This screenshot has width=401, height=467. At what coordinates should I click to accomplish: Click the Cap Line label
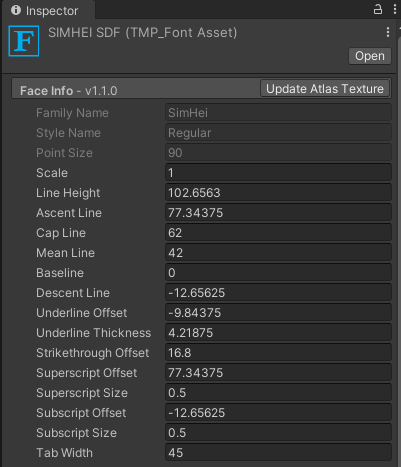(x=61, y=233)
